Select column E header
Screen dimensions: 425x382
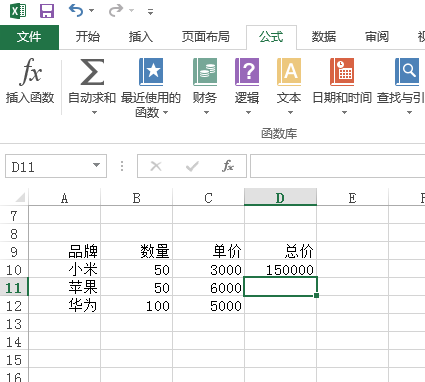pyautogui.click(x=352, y=198)
